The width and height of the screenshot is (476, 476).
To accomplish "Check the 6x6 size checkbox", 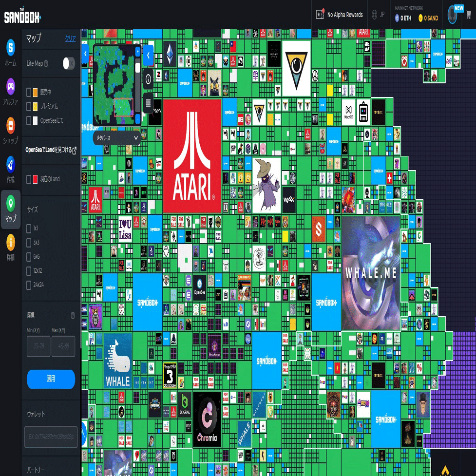I will [29, 257].
